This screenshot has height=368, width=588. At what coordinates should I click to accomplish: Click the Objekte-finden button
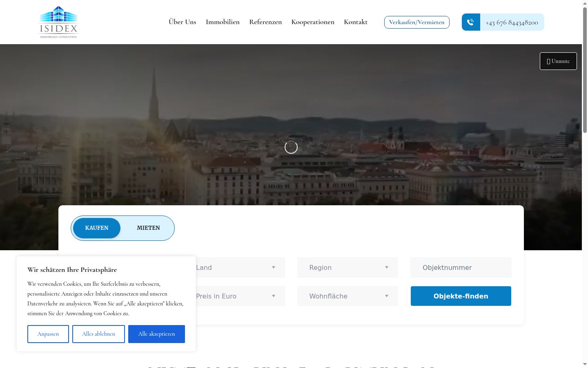tap(461, 296)
